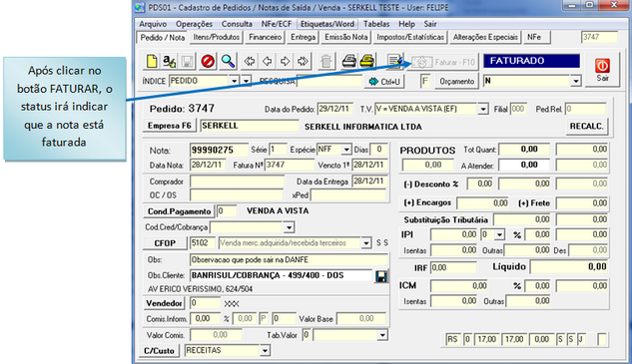Jump to last record with double right arrow
This screenshot has height=364, width=632.
click(x=303, y=61)
